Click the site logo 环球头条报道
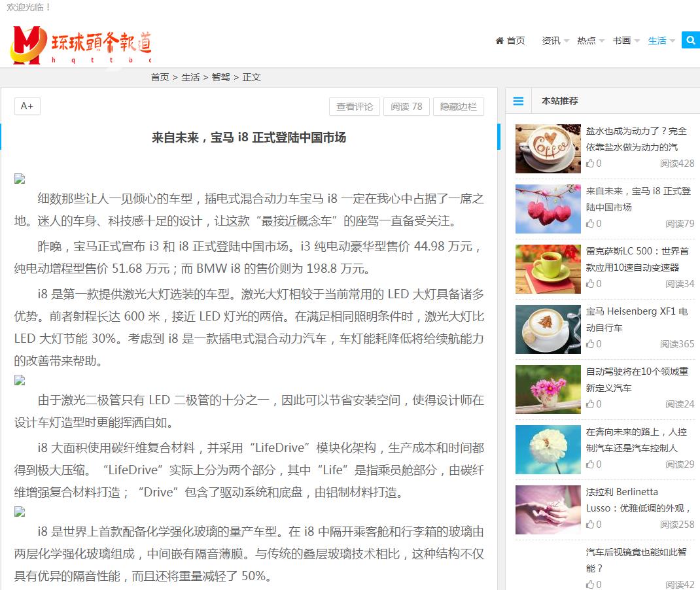The height and width of the screenshot is (590, 700). tap(81, 44)
